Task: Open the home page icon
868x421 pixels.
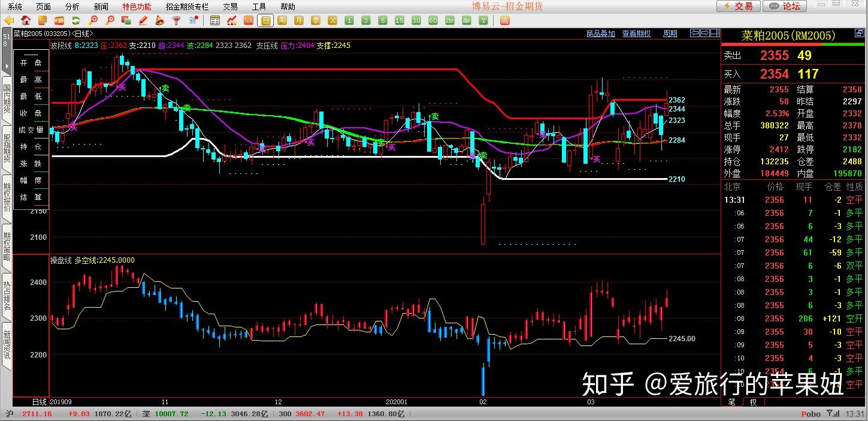Action: [26, 20]
